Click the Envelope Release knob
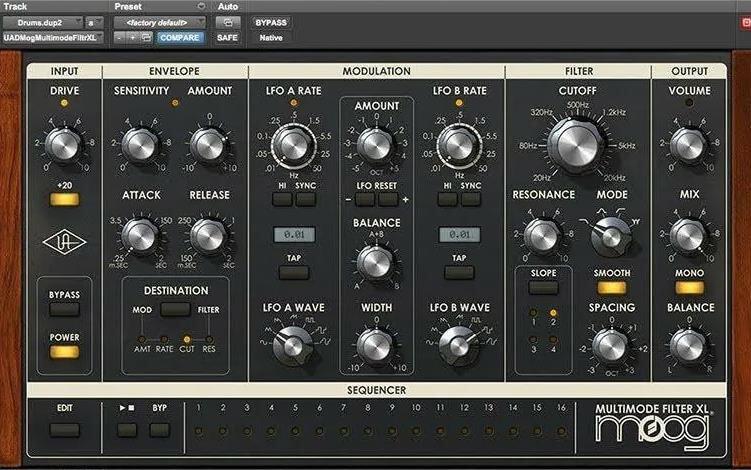Screen dimensions: 751x470 coord(209,236)
